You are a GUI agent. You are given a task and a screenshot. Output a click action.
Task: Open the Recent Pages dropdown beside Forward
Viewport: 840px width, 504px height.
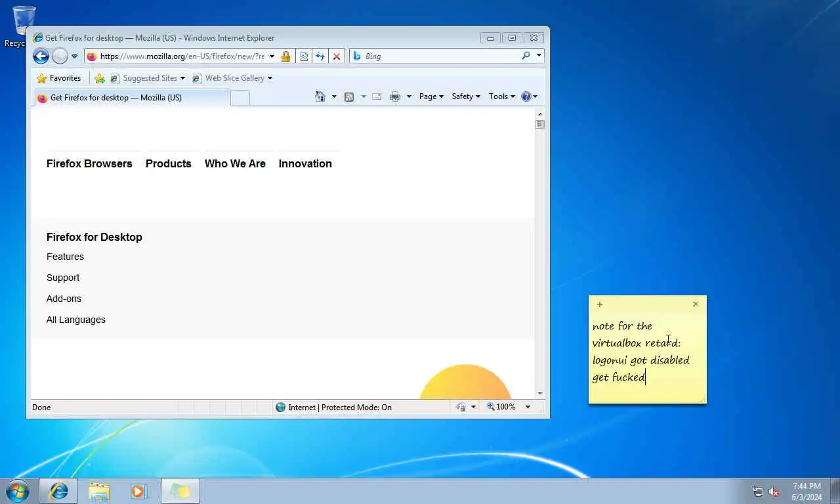[74, 56]
